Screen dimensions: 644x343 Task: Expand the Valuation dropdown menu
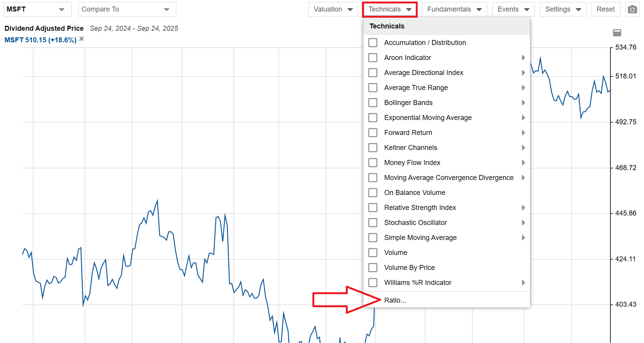click(333, 9)
